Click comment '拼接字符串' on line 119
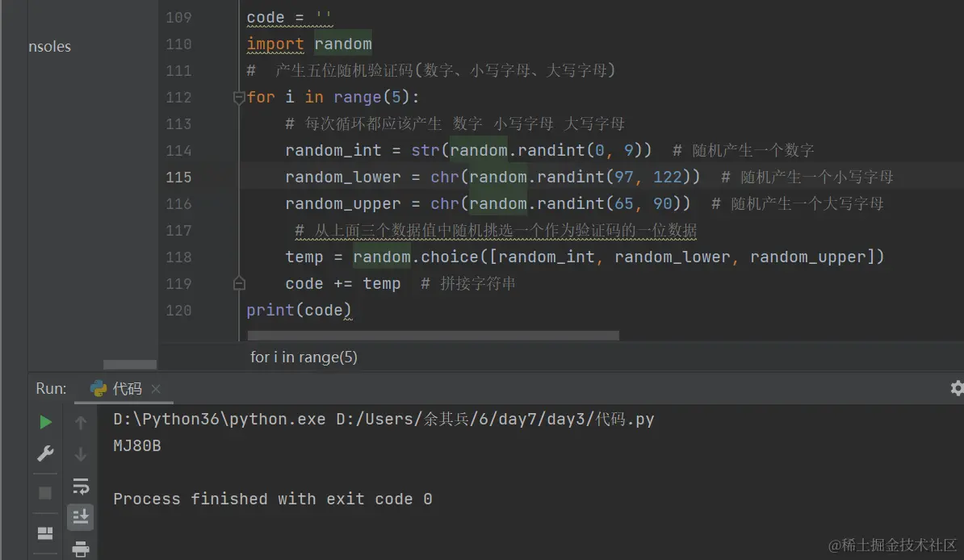Screen dimensions: 964x560 point(478,283)
